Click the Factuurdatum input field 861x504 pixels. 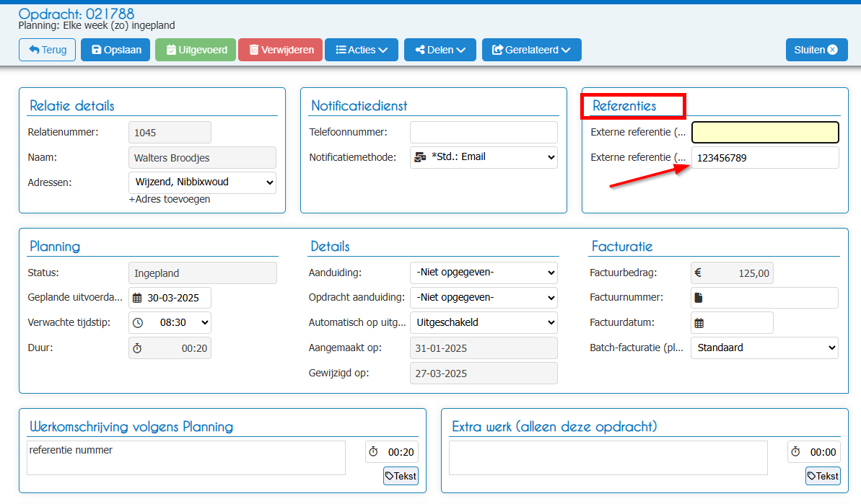click(732, 323)
